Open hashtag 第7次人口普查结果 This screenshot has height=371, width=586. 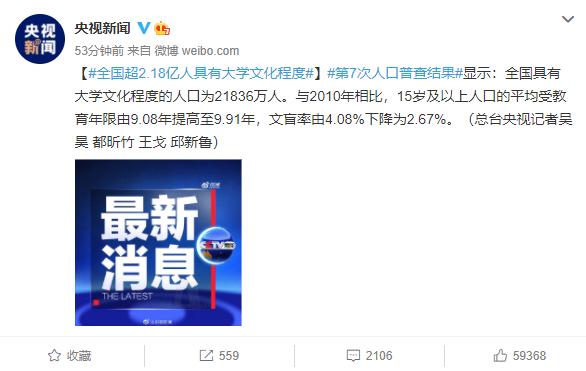pos(395,73)
